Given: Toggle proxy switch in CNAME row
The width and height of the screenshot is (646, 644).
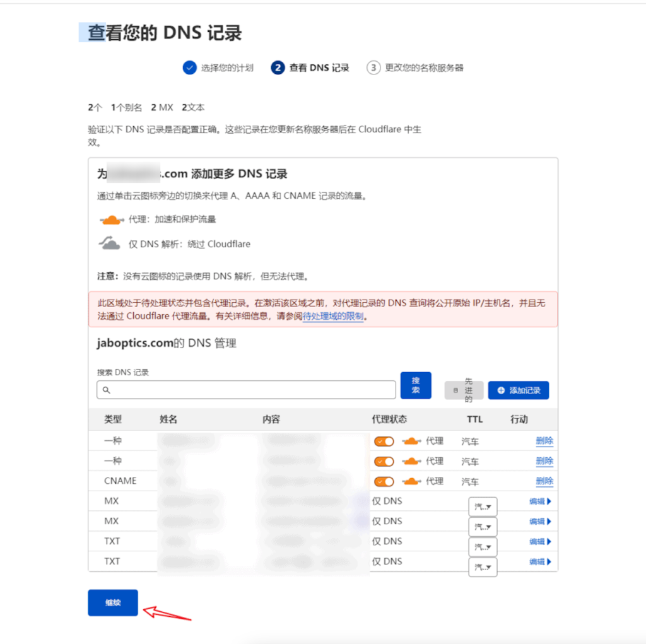Looking at the screenshot, I should pos(384,481).
